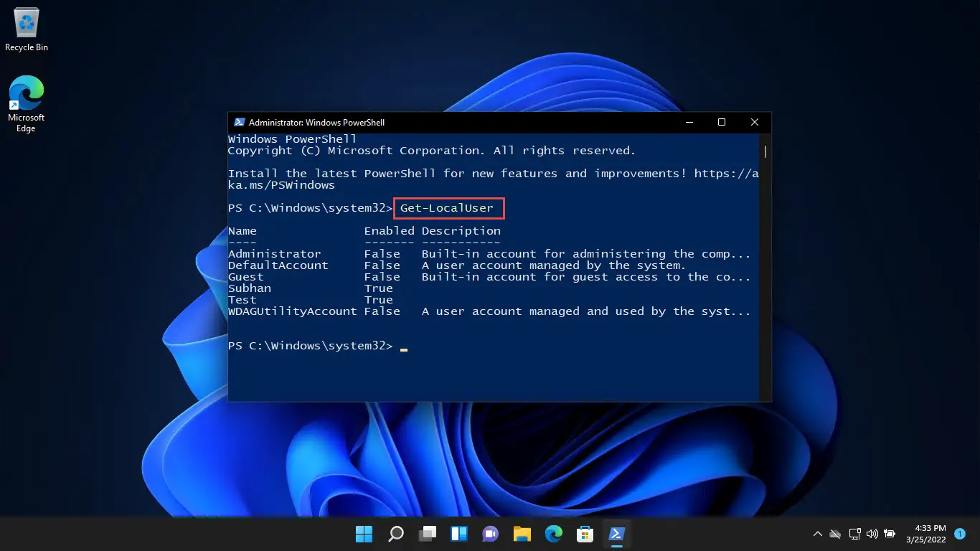Click the DefaultAccount user name

[x=278, y=265]
